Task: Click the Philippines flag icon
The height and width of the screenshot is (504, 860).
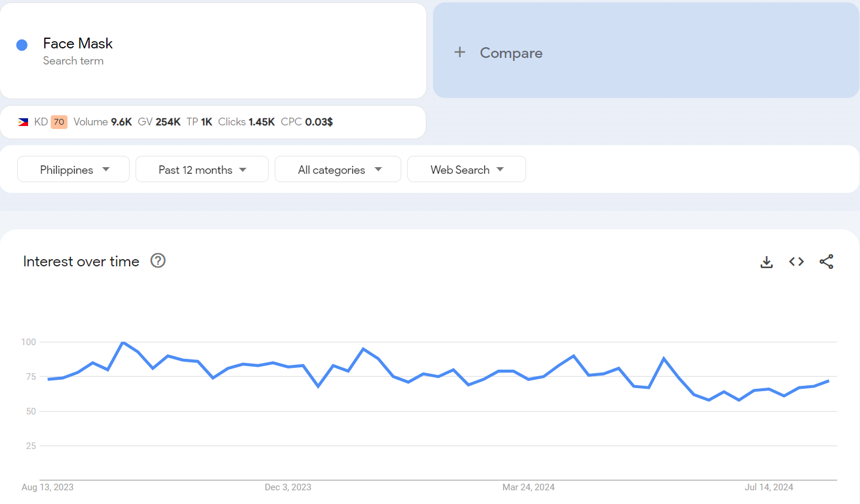Action: (23, 122)
